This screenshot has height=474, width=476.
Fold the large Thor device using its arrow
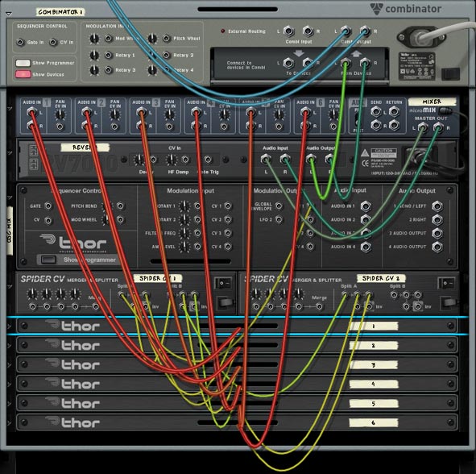[10, 197]
